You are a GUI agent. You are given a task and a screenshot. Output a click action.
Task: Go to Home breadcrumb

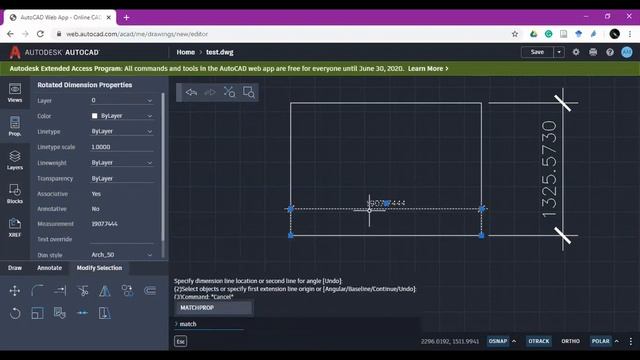click(x=185, y=52)
